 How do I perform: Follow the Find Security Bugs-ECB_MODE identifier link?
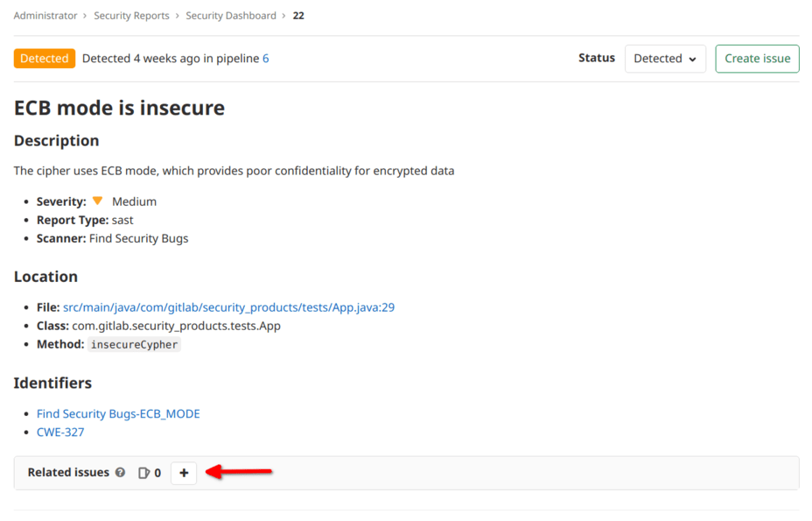click(118, 413)
